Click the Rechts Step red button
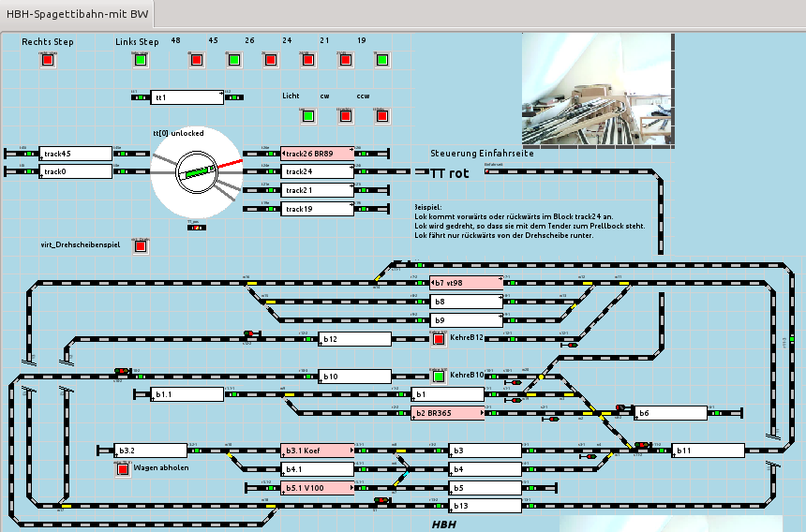The height and width of the screenshot is (532, 806). [48, 60]
